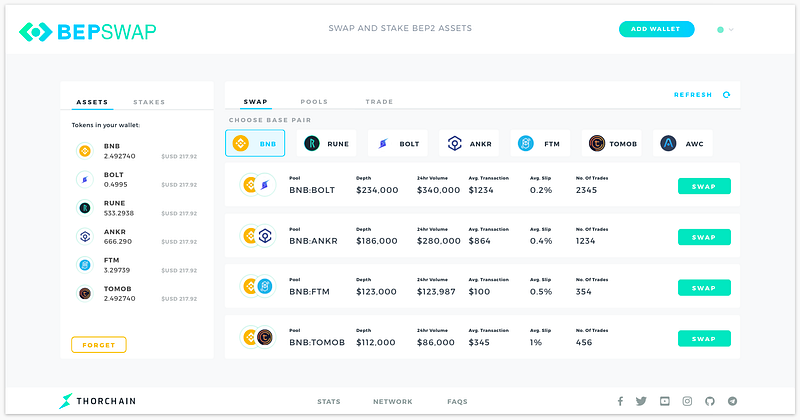Click the BNB:ANKR pool pair icon
The width and height of the screenshot is (800, 420).
pos(258,236)
